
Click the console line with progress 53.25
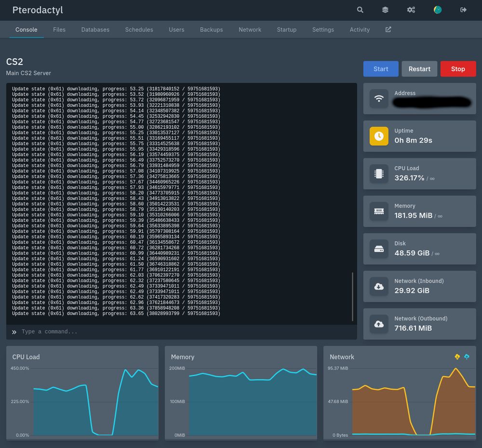click(x=116, y=89)
